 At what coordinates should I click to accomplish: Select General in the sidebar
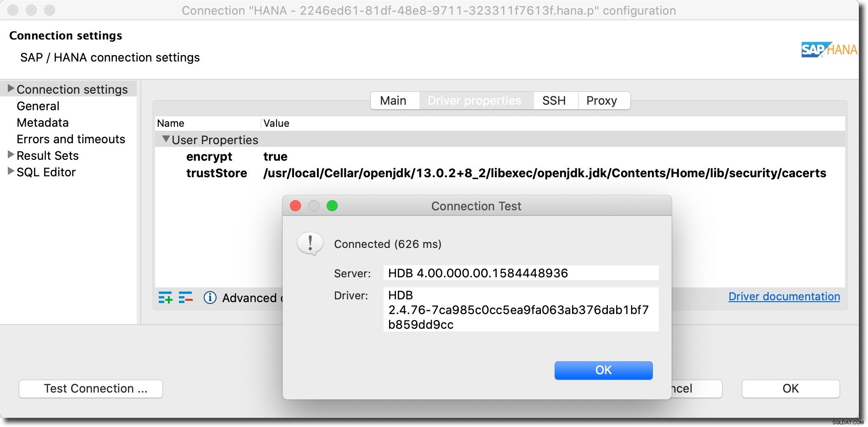pos(38,106)
